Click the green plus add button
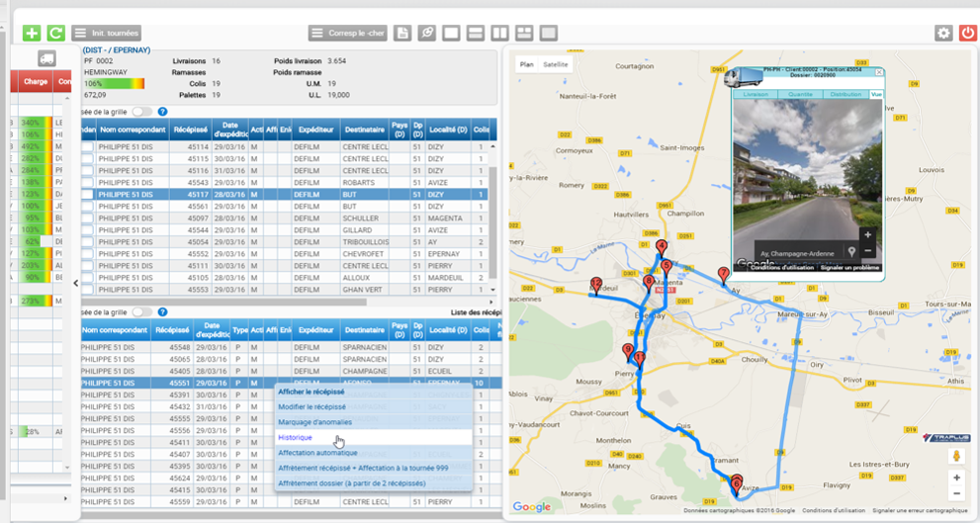This screenshot has height=523, width=980. tap(33, 34)
